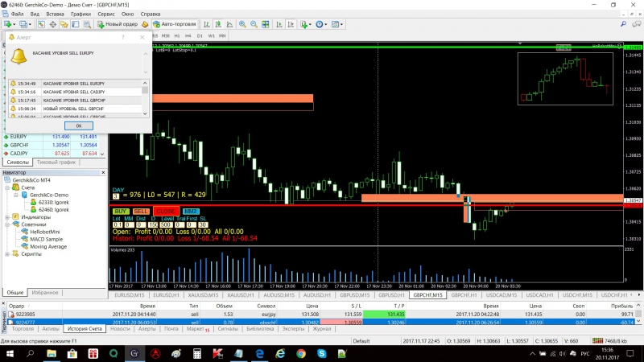644x362 pixels.
Task: Select the MN timeframe button
Action: coord(222,36)
